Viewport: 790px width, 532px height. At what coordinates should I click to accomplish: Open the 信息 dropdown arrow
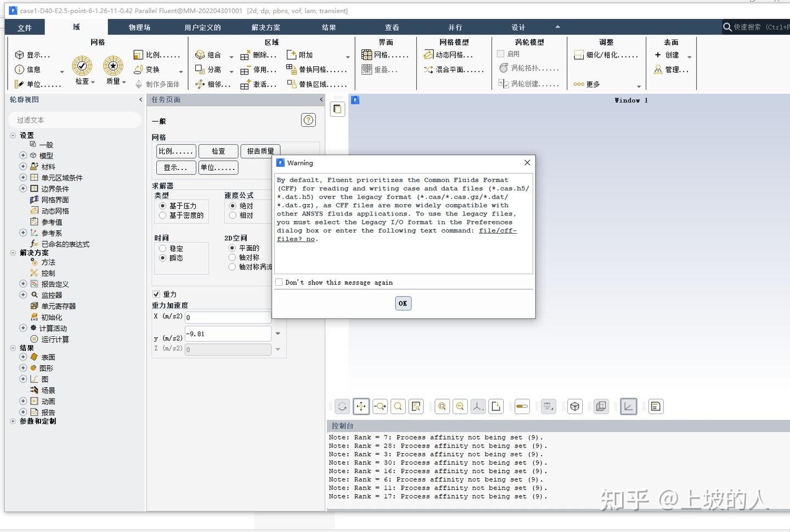pyautogui.click(x=61, y=71)
